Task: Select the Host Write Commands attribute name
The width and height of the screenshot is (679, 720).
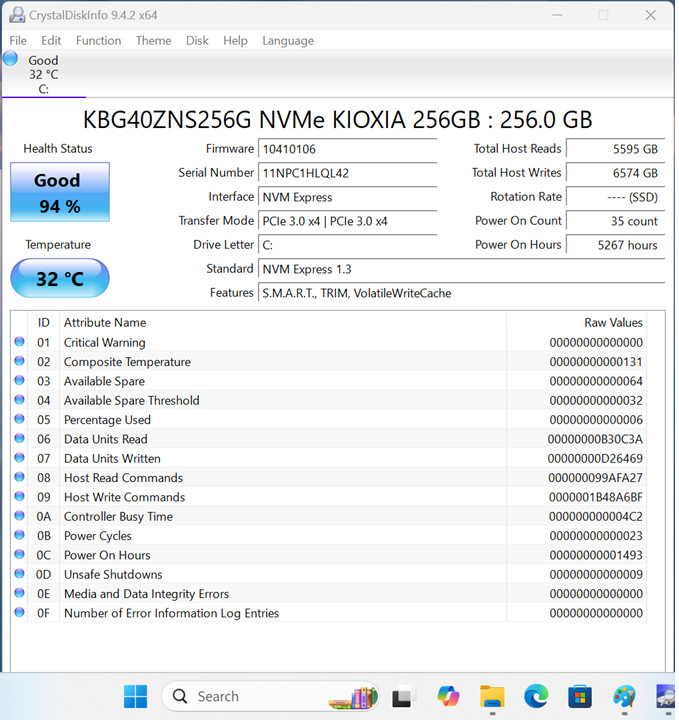Action: pos(124,497)
